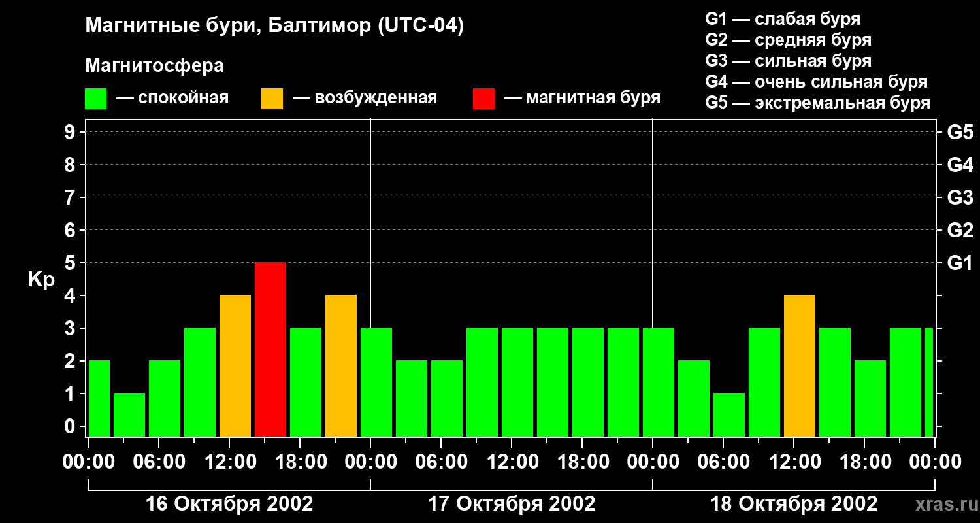Click the 'G1' label on the right axis
The image size is (980, 523).
(x=960, y=263)
